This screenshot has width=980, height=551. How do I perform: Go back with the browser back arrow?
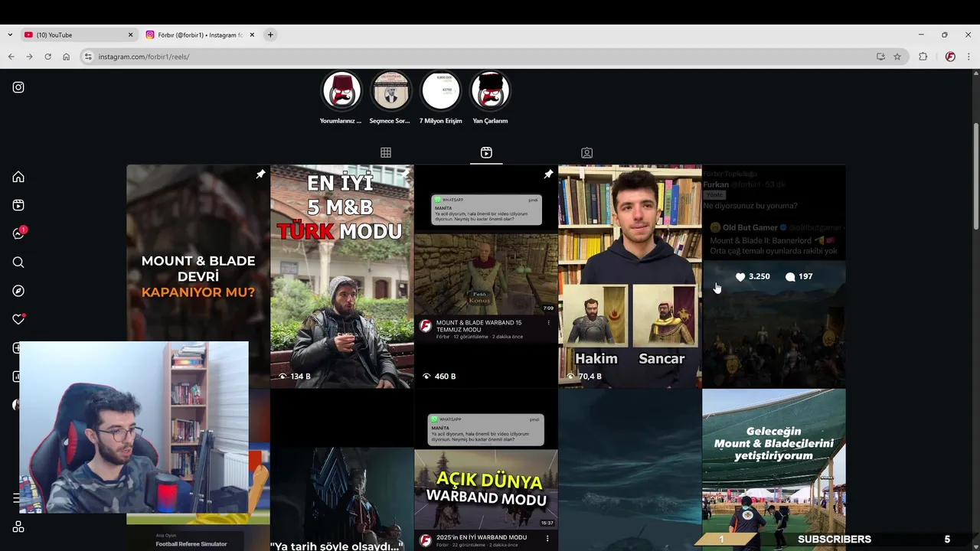11,57
